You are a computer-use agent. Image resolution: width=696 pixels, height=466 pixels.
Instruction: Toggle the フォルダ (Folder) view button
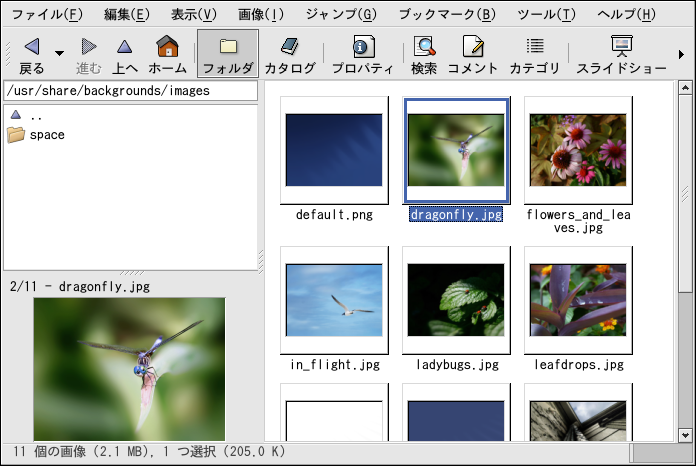[227, 54]
